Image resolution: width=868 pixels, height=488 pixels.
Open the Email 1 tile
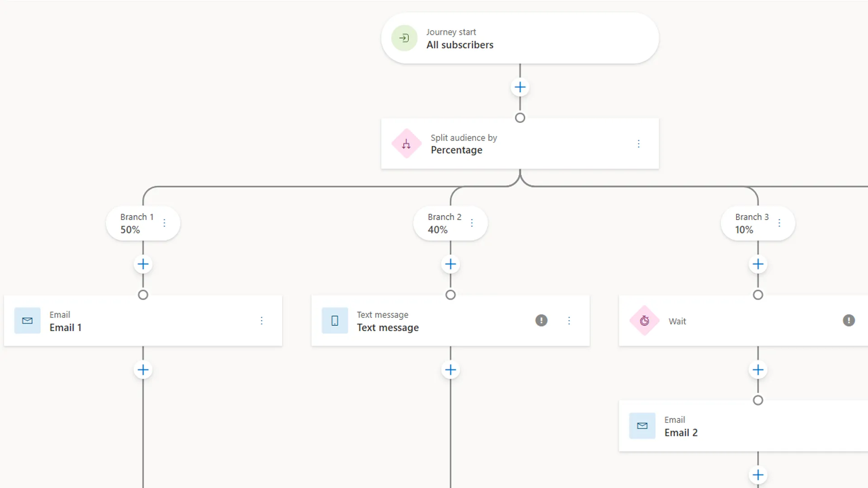pos(143,321)
